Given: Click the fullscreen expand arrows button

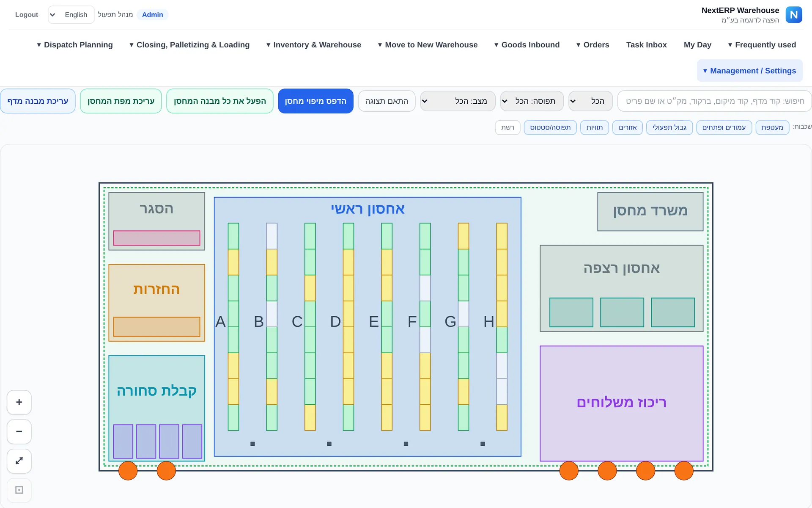Looking at the screenshot, I should (19, 461).
